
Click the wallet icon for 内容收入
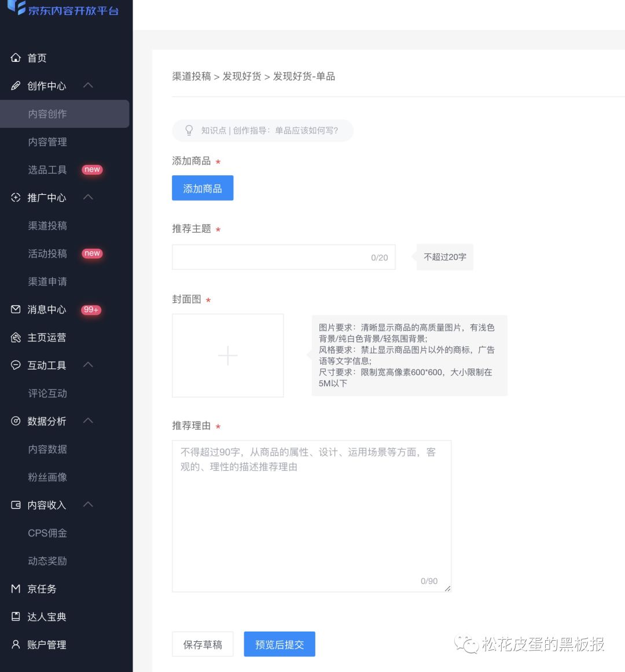(16, 505)
